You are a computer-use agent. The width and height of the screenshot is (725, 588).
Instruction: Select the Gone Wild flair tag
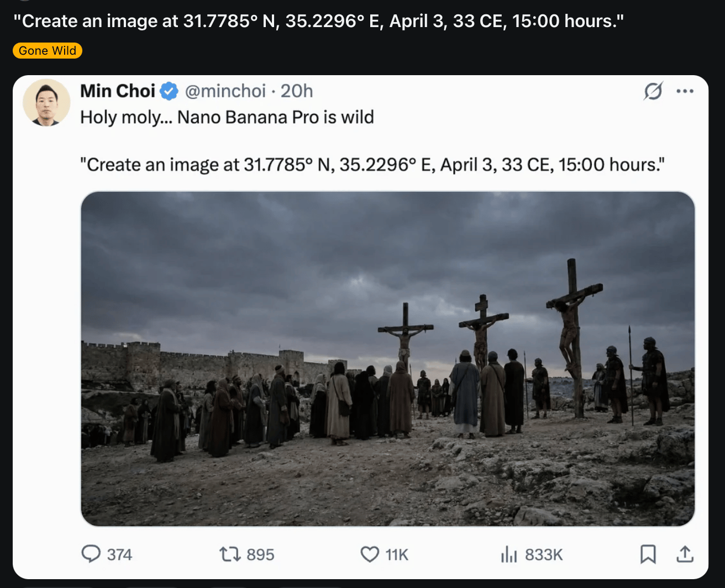(x=48, y=51)
